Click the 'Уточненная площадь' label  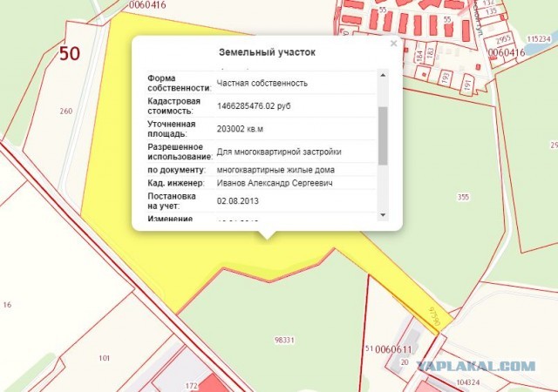172,129
